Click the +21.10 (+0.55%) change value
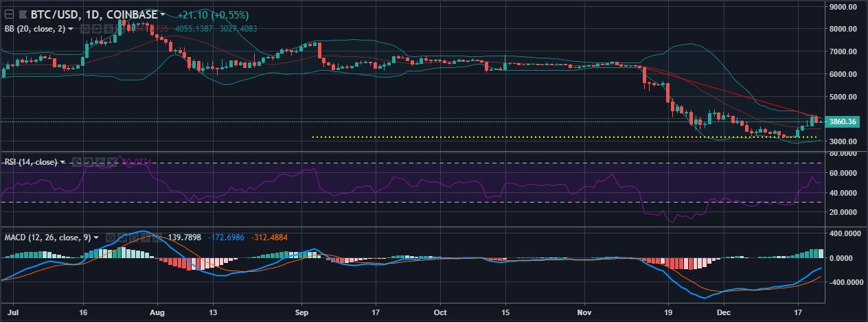 coord(213,14)
